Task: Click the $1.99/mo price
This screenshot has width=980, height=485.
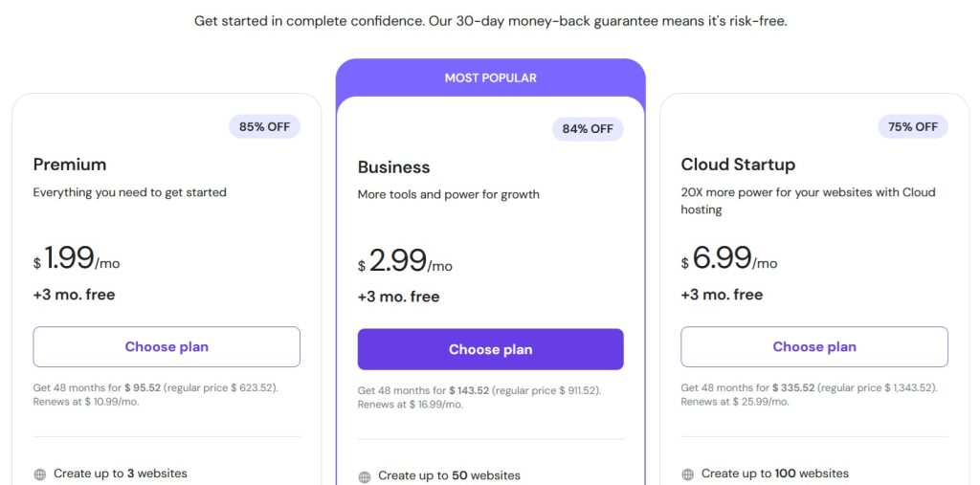Action: coord(77,258)
